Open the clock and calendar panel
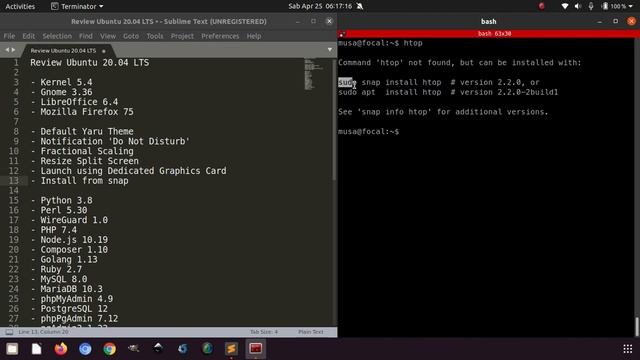Image resolution: width=640 pixels, height=360 pixels. pos(320,6)
